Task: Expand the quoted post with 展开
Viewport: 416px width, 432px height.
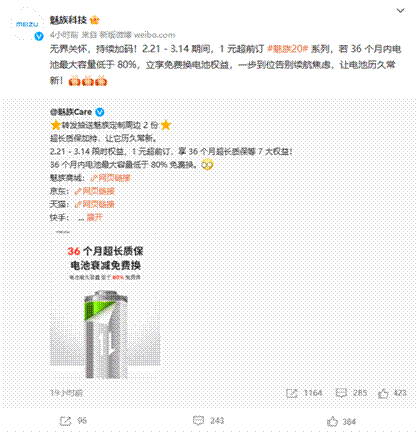Action: (x=94, y=218)
